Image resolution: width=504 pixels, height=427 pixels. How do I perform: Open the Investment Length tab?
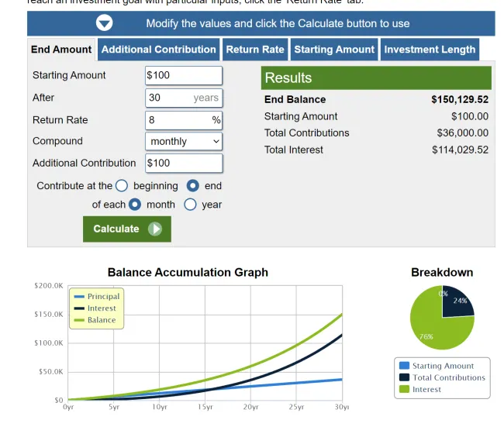pyautogui.click(x=430, y=50)
